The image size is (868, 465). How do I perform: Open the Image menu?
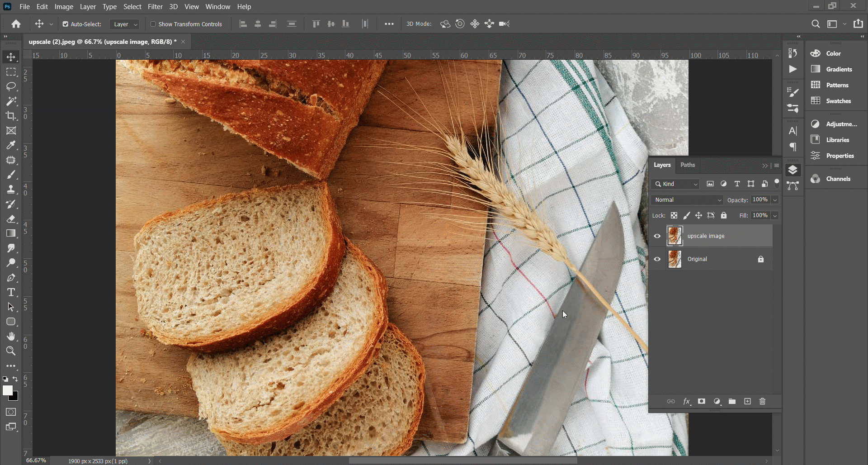(64, 6)
